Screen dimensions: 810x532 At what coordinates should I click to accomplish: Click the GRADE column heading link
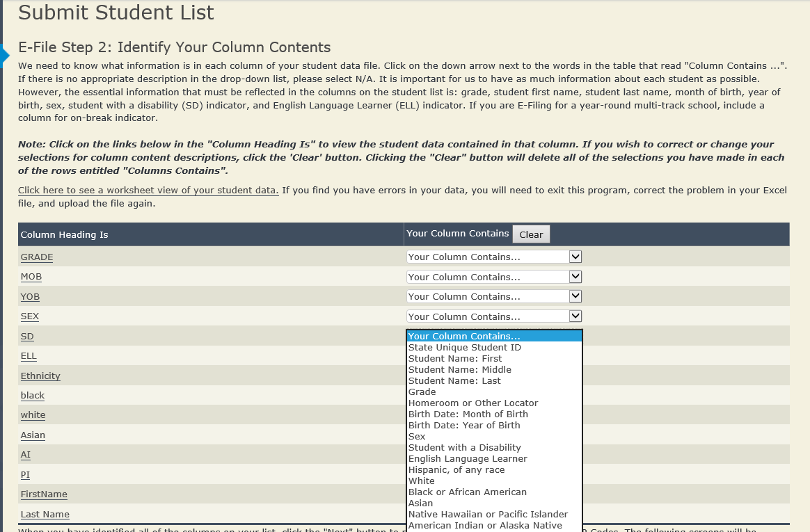click(x=37, y=257)
